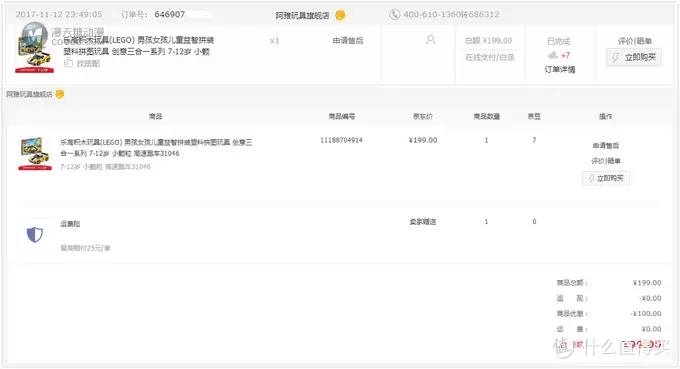Click the blue shield insurance icon
680x369 pixels.
coord(35,235)
